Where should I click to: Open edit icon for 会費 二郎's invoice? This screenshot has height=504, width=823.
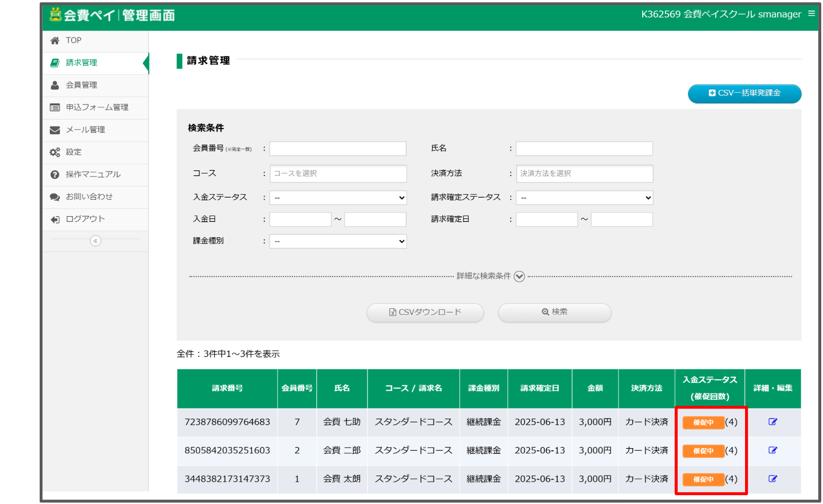pos(772,450)
